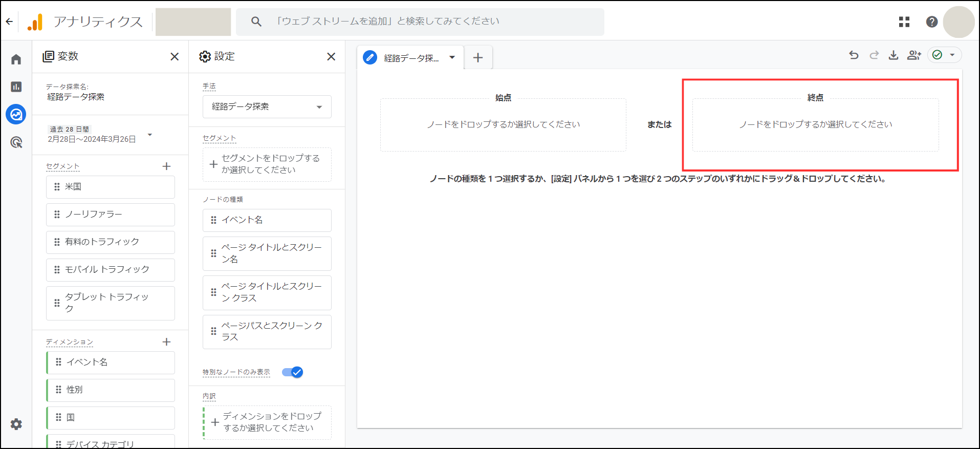980x449 pixels.
Task: Open the account avatar menu
Action: (959, 22)
